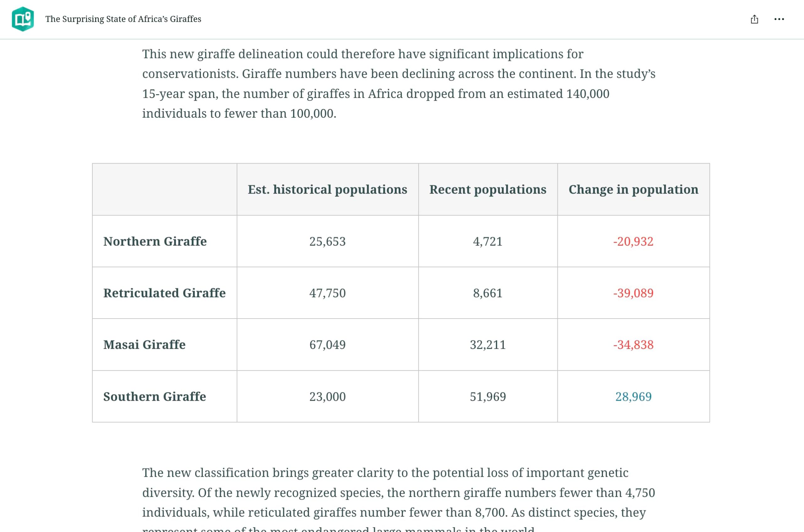Select the Masai Giraffe row label
Screen dimensions: 804x532
144,345
